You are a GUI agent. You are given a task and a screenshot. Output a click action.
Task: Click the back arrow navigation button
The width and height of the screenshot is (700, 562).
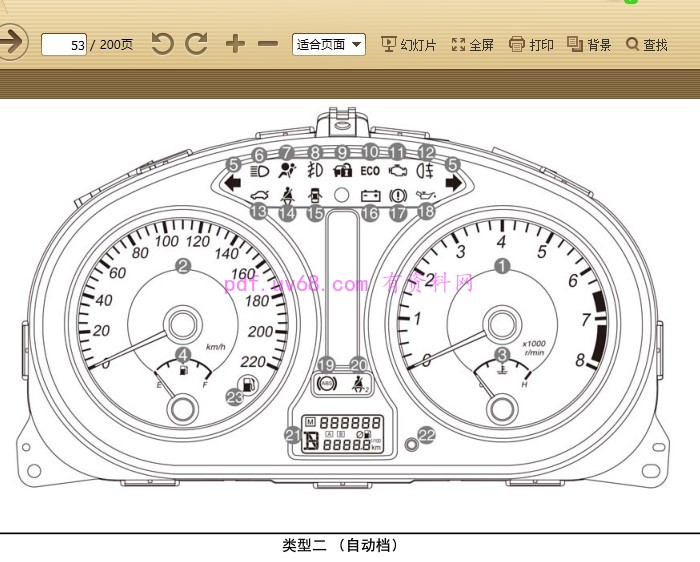(x=10, y=43)
